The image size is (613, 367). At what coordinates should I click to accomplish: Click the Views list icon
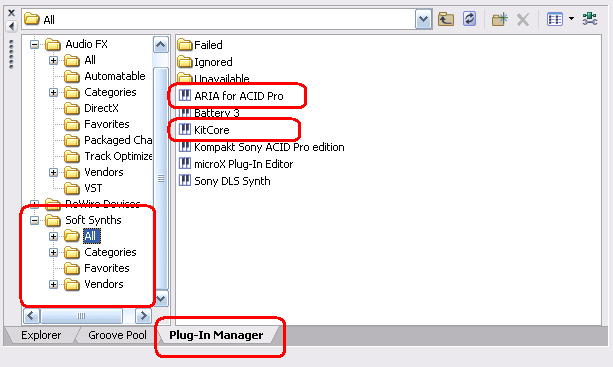pos(555,19)
